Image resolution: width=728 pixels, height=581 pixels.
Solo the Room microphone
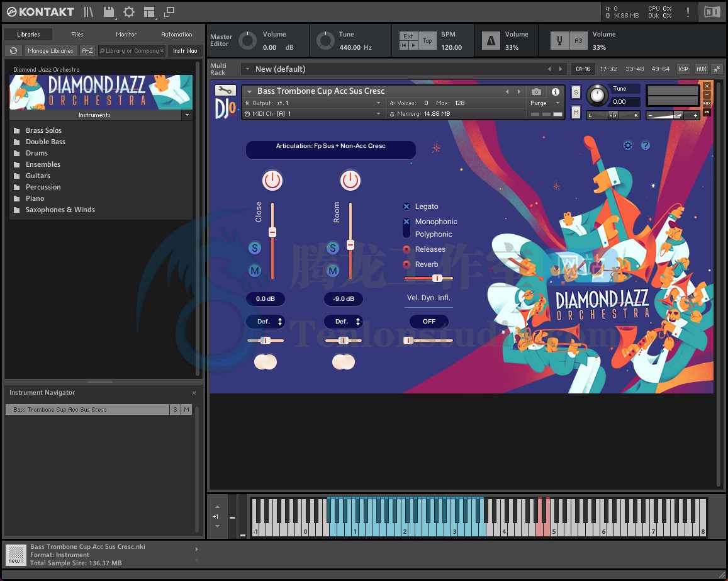(333, 248)
